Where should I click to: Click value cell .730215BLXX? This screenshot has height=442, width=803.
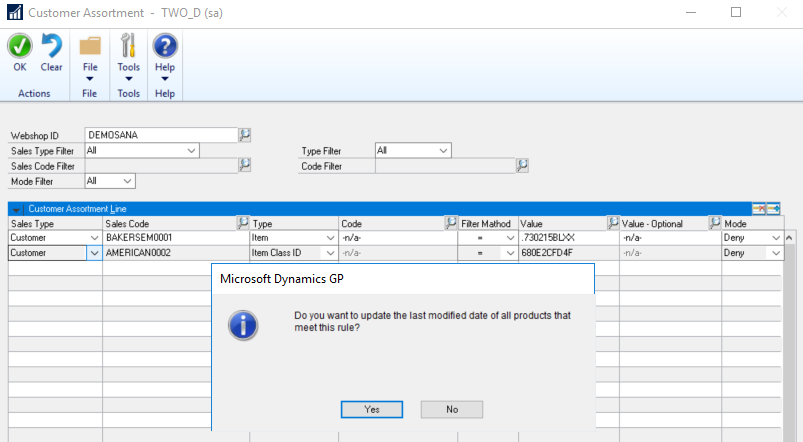click(569, 238)
